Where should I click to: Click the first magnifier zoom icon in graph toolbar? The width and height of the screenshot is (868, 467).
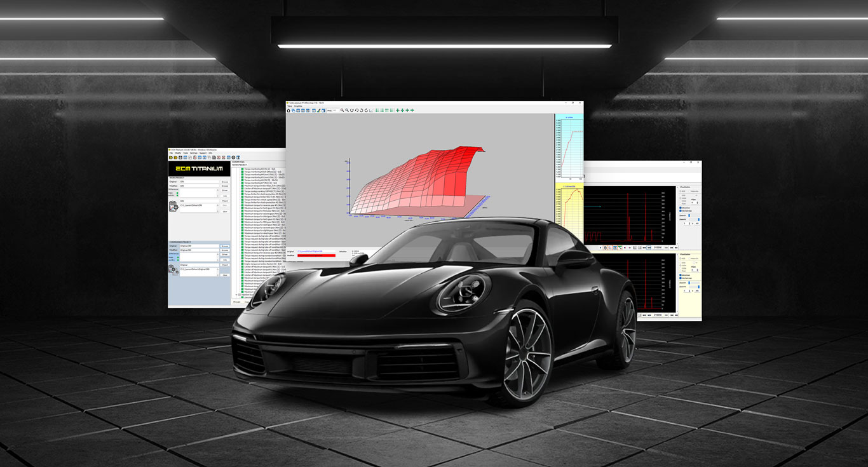tap(342, 111)
